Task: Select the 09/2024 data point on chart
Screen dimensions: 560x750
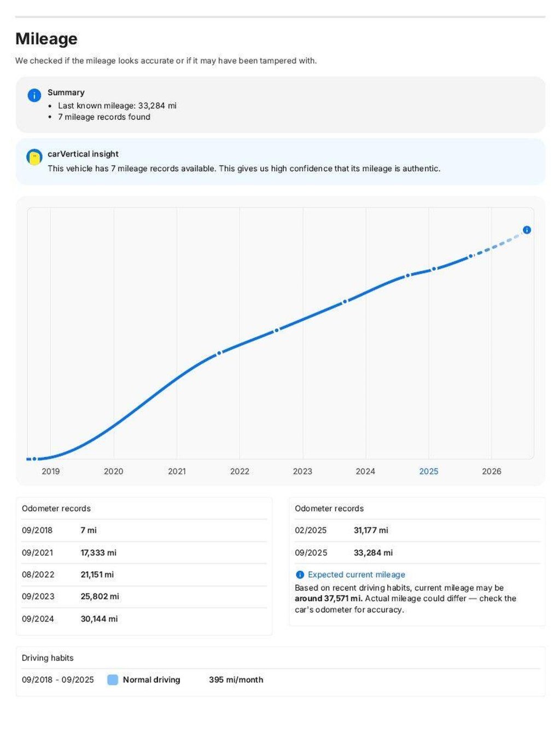Action: (x=407, y=276)
